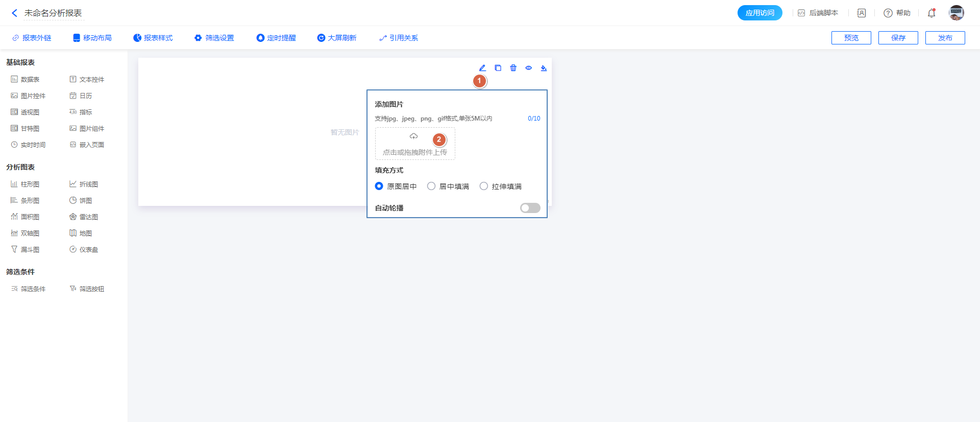Click the 应用访问 button

759,13
